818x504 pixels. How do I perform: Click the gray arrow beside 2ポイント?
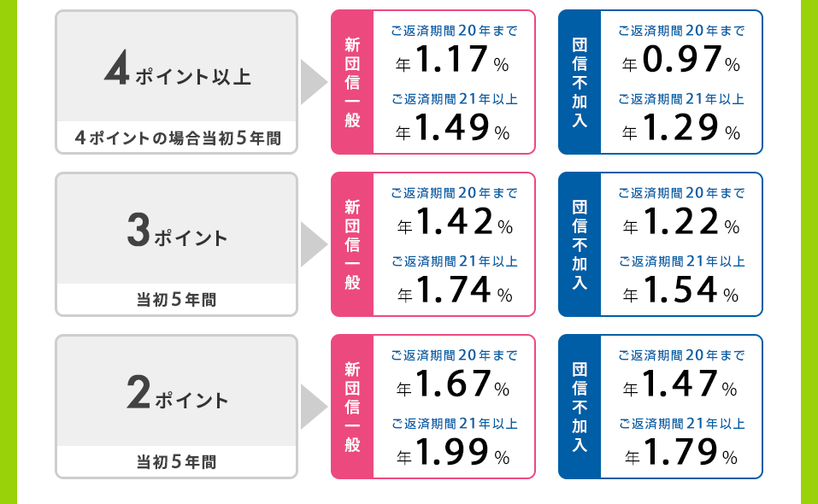point(314,407)
